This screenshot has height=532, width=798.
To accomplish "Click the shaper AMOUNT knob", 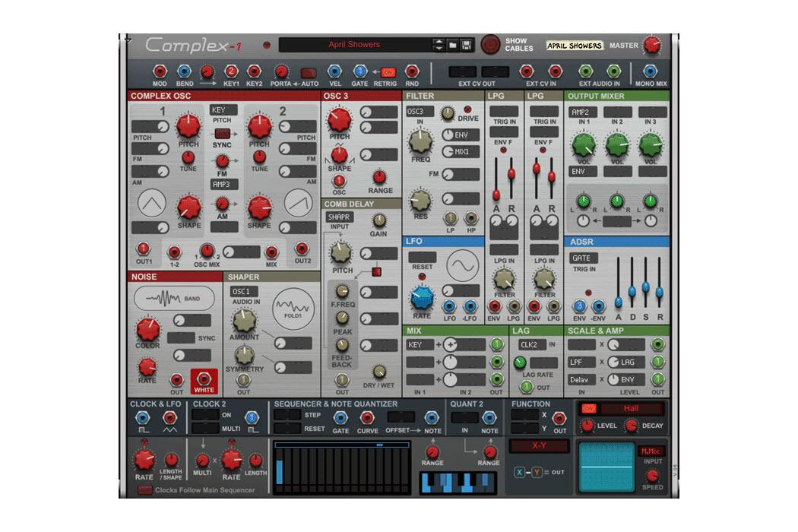I will pos(244,320).
